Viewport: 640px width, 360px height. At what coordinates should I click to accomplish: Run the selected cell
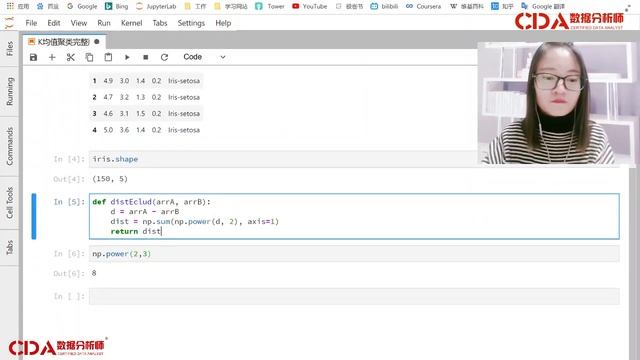[x=127, y=57]
